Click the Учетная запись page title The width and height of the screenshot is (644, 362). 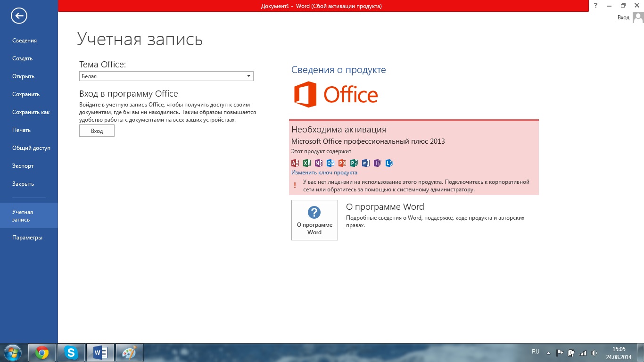pos(140,39)
